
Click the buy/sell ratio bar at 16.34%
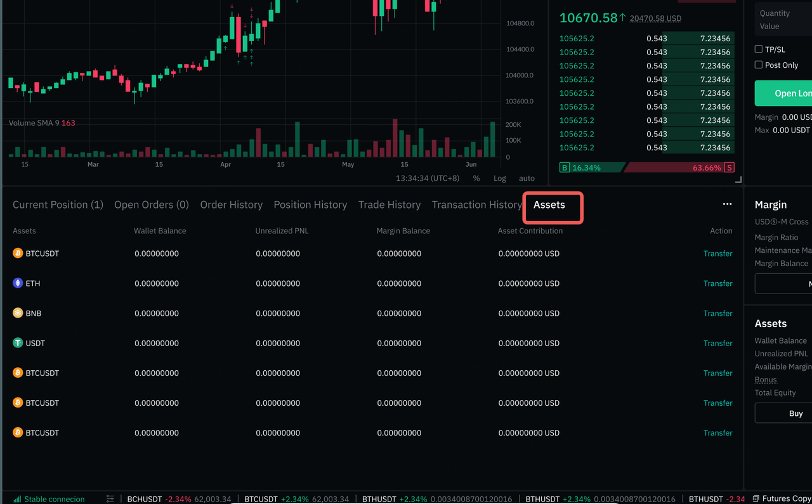point(590,167)
